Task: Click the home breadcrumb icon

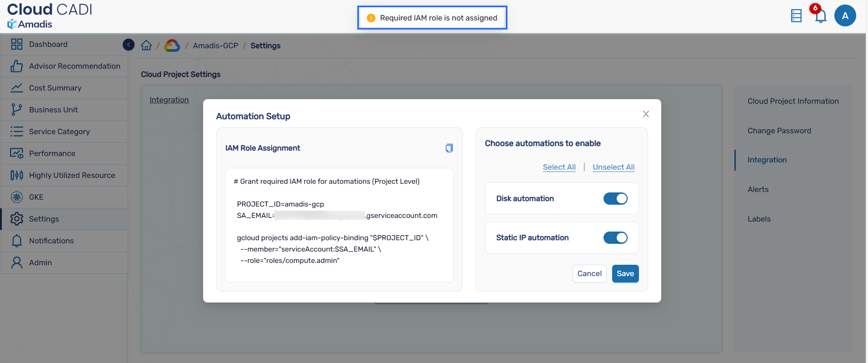Action: coord(146,45)
